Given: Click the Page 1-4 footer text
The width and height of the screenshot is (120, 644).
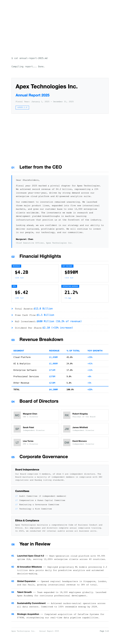Looking at the screenshot, I should tap(104, 631).
